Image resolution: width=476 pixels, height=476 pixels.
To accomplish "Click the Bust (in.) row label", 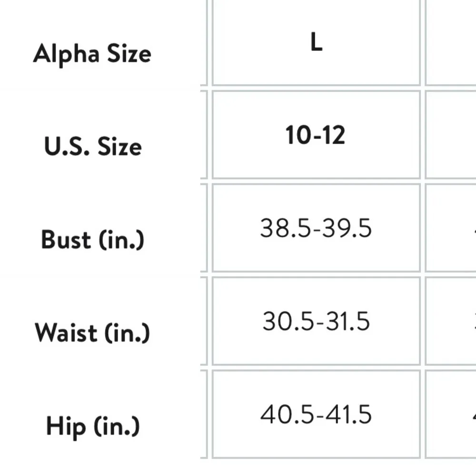I will [92, 239].
